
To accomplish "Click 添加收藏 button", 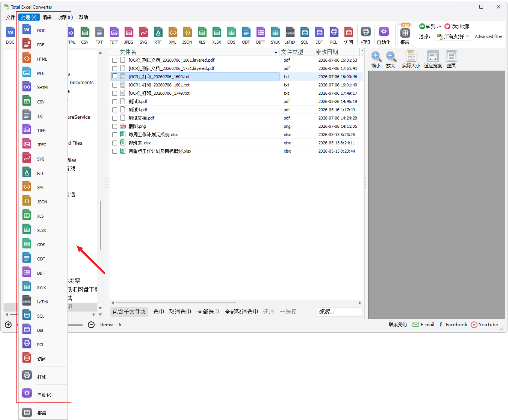I will coord(457,26).
